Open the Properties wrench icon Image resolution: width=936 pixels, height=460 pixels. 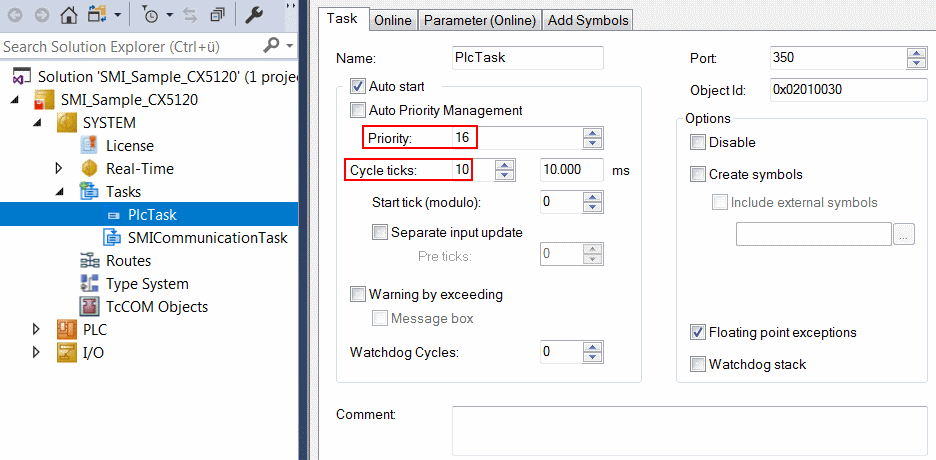254,15
